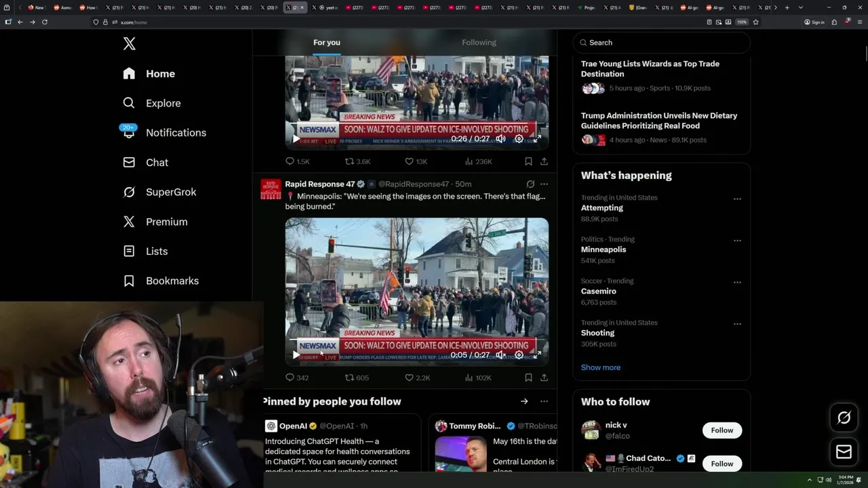Screen dimensions: 868x488
Task: Mute the first Newsmax video
Action: pos(500,139)
